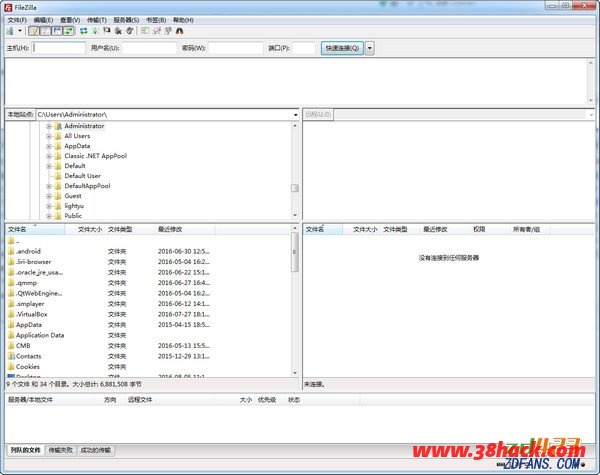Click the disconnect from server icon
The width and height of the screenshot is (600, 475).
(x=118, y=31)
